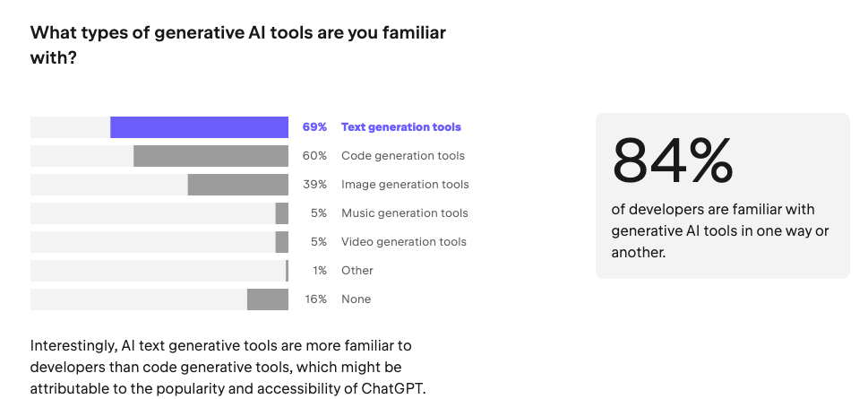The height and width of the screenshot is (399, 868).
Task: Click the thin bar for Other
Action: click(x=287, y=271)
